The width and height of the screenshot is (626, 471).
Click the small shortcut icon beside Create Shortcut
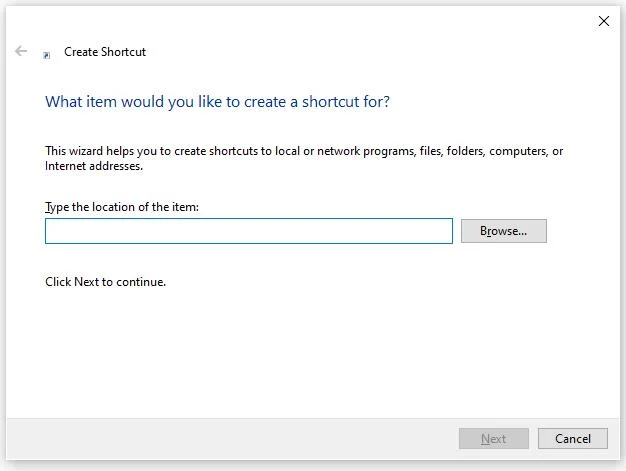(x=47, y=55)
